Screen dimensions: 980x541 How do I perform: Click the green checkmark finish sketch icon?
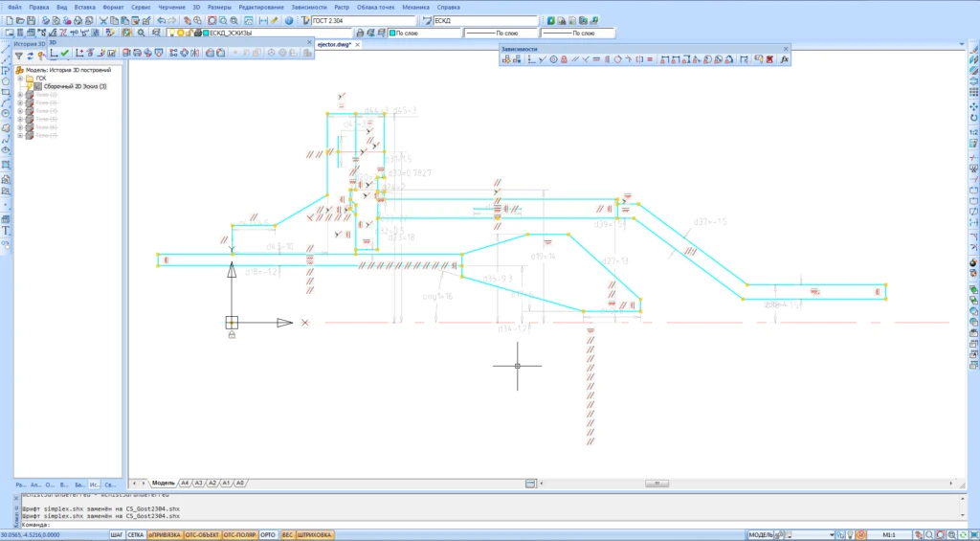[x=65, y=54]
